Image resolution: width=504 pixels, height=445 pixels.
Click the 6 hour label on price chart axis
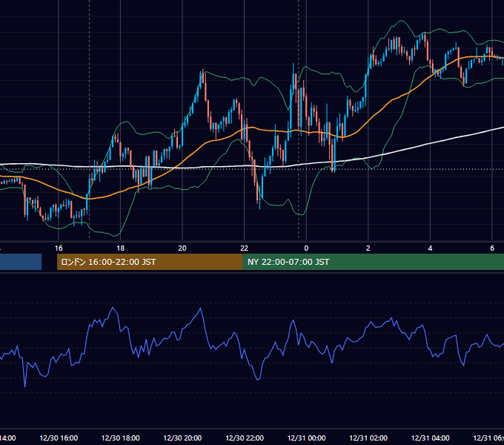coord(492,248)
